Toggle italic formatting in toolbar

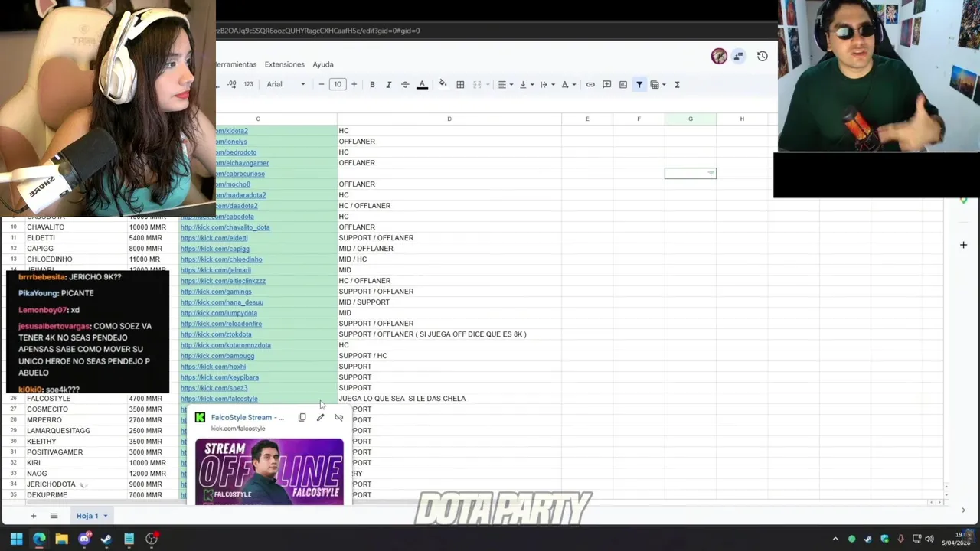click(389, 85)
